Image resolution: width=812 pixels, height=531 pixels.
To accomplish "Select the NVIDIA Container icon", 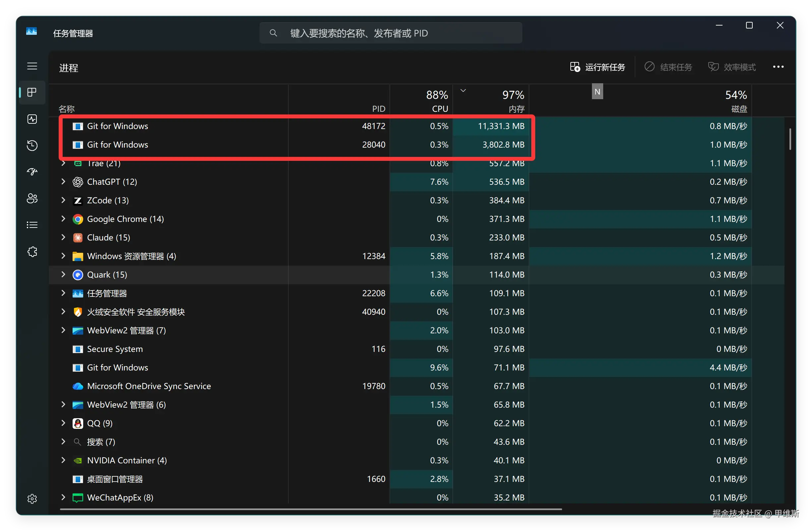I will 78,461.
